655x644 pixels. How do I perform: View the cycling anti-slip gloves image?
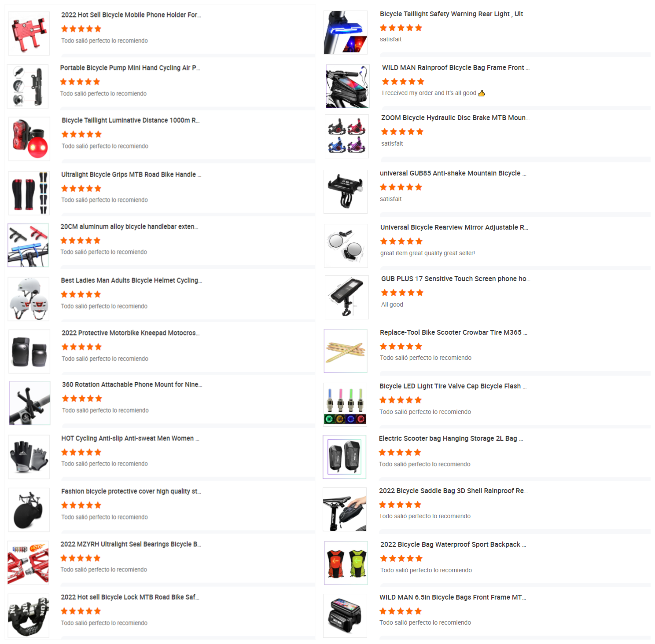(29, 457)
